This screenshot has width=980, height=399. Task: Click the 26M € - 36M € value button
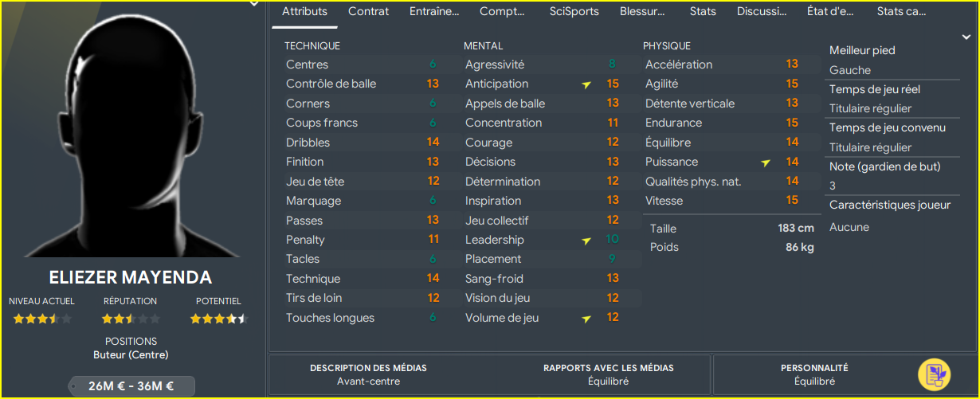pyautogui.click(x=131, y=386)
